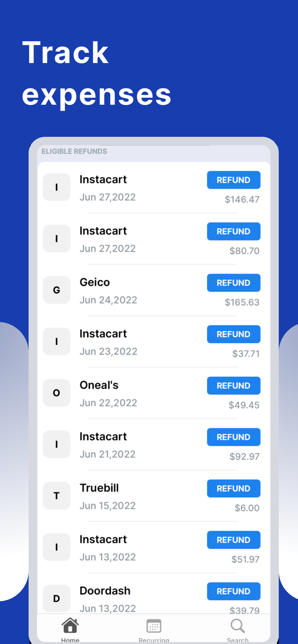Tap the Truebill T avatar icon
Screen dimensions: 298x644
57,496
